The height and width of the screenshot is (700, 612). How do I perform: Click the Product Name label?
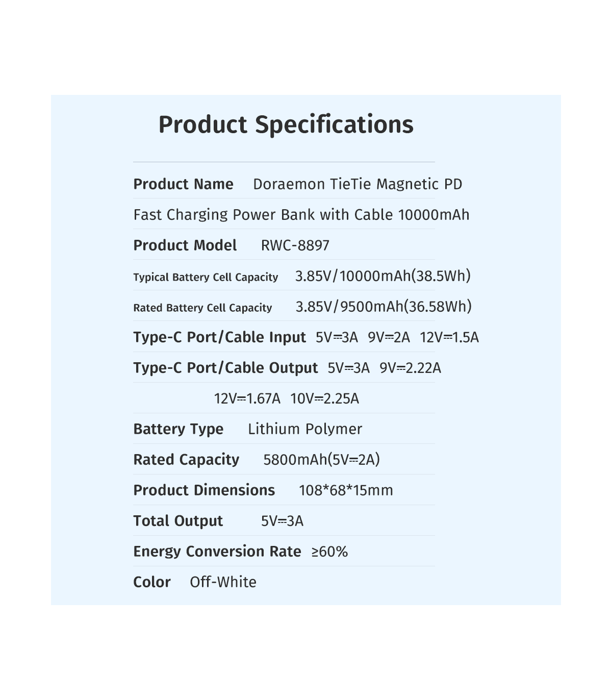tap(183, 184)
